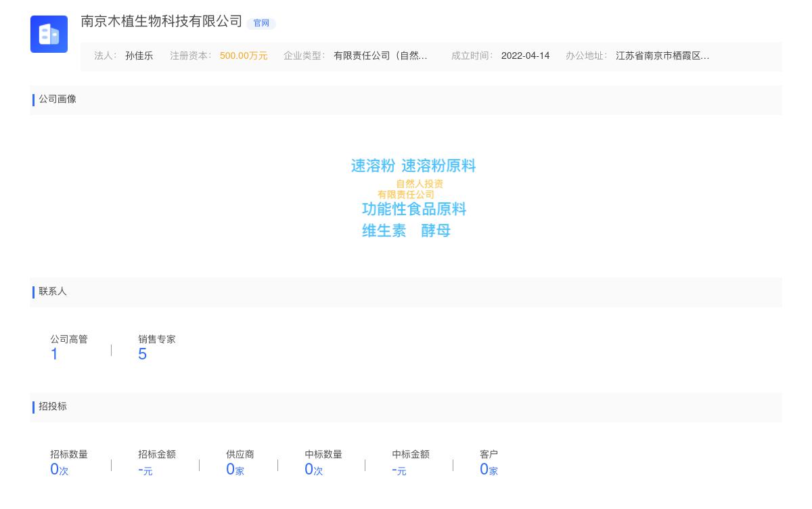
Task: Click the 招标金额 value
Action: click(x=145, y=469)
